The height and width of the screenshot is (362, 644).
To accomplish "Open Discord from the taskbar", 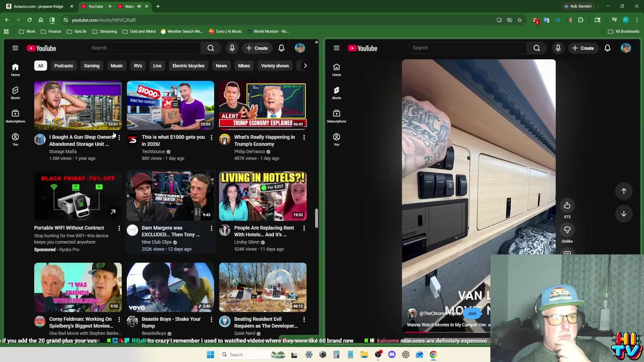I will pos(391,354).
